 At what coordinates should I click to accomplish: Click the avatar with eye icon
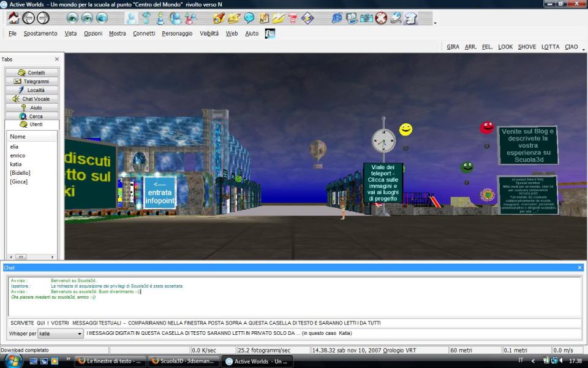[x=146, y=18]
